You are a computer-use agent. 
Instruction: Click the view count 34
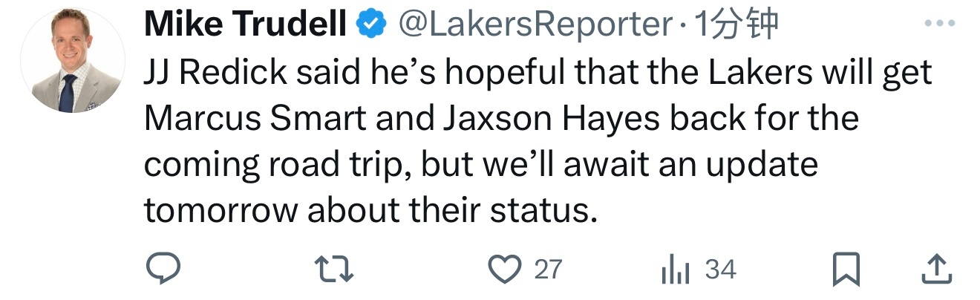720,269
